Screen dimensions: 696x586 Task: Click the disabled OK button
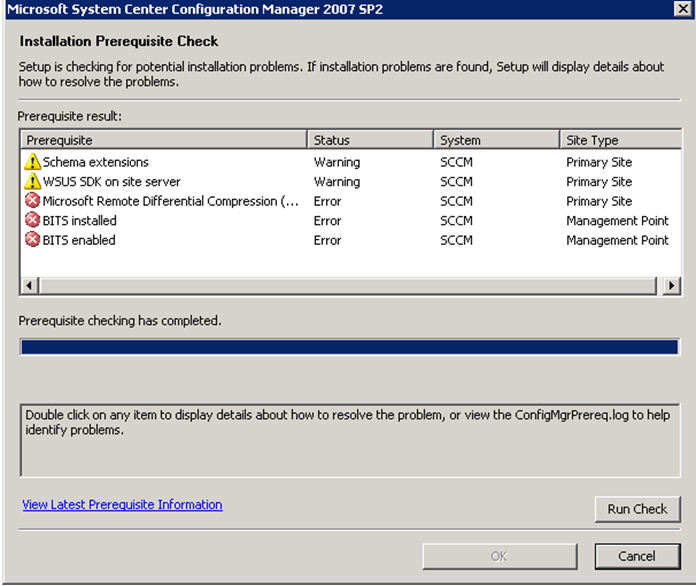[500, 556]
